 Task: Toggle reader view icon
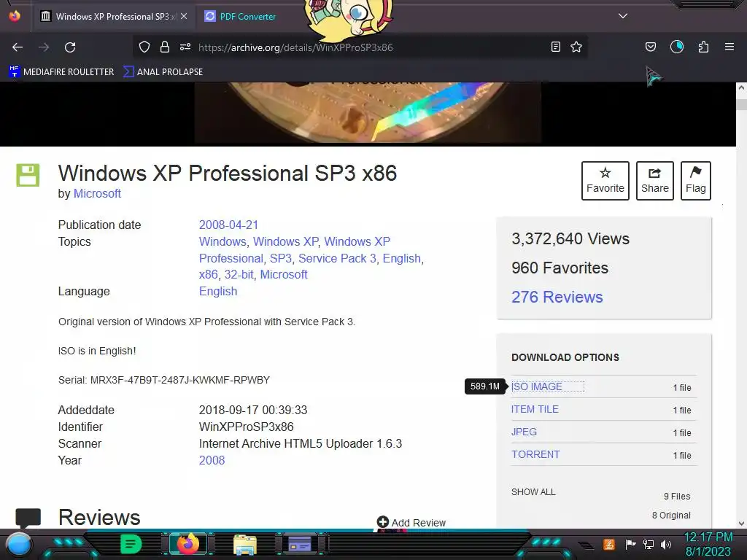pos(555,47)
